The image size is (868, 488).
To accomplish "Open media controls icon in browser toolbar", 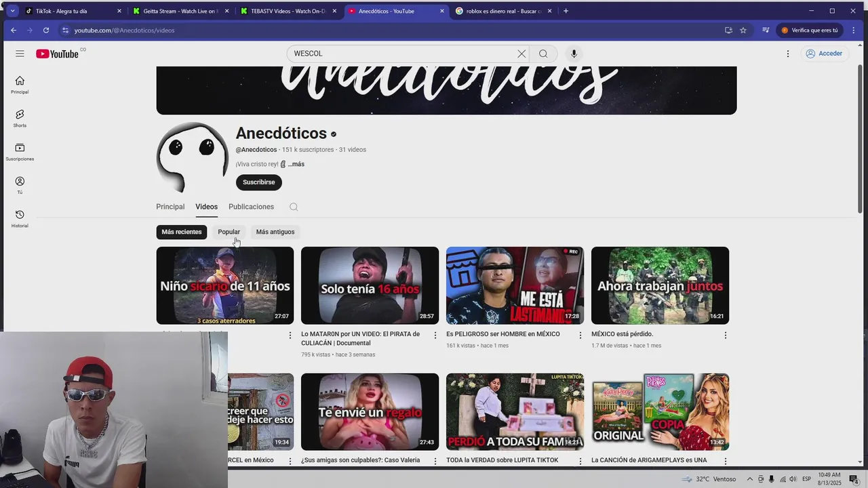I will pyautogui.click(x=766, y=30).
